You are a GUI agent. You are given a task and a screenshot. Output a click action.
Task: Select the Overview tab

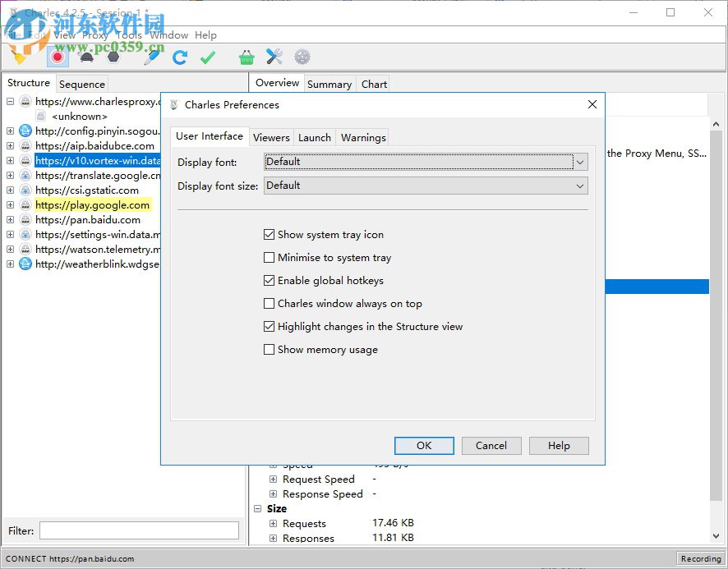click(277, 83)
